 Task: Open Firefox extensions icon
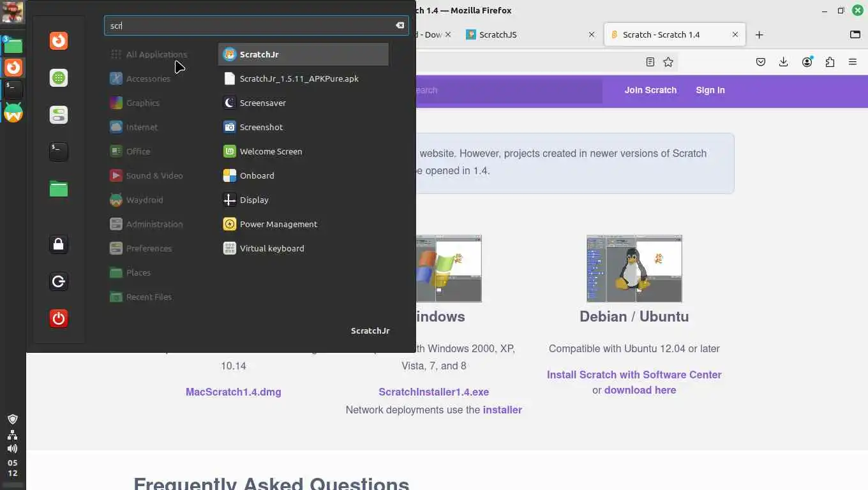point(830,62)
